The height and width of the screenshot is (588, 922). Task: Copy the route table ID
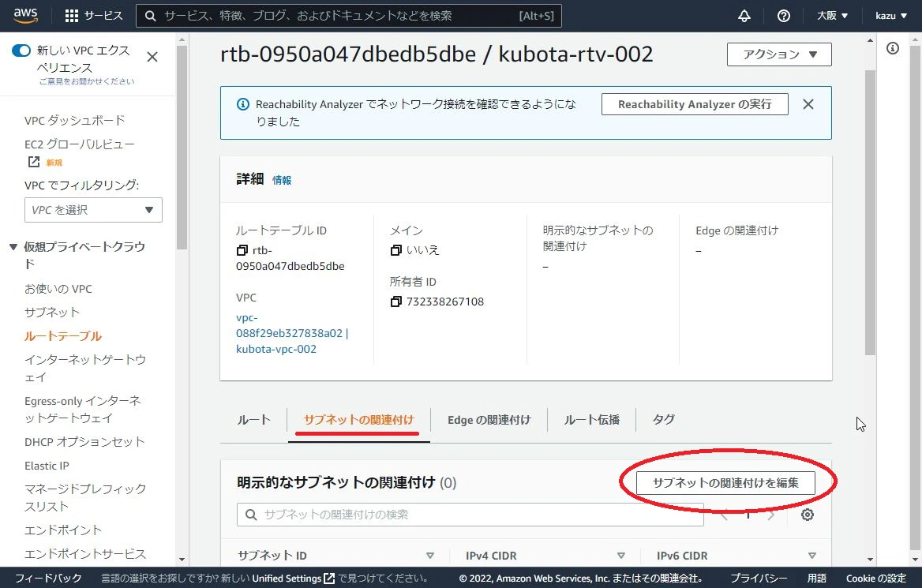click(x=242, y=250)
